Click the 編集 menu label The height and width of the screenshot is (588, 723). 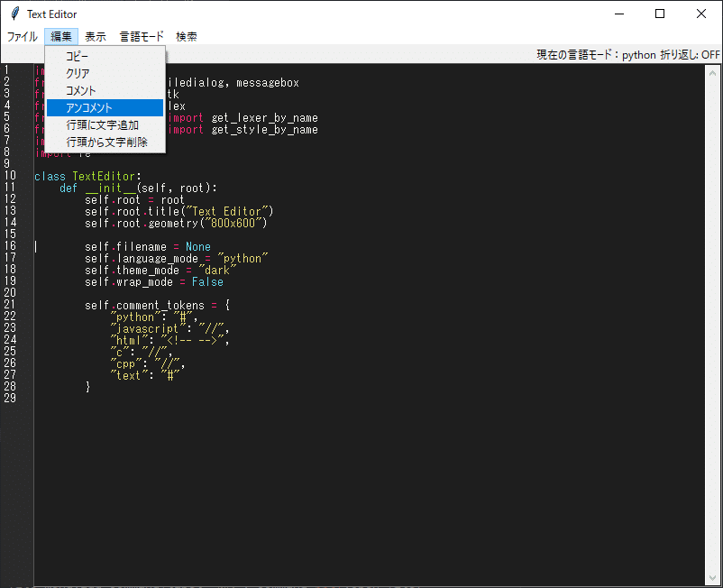pos(59,36)
